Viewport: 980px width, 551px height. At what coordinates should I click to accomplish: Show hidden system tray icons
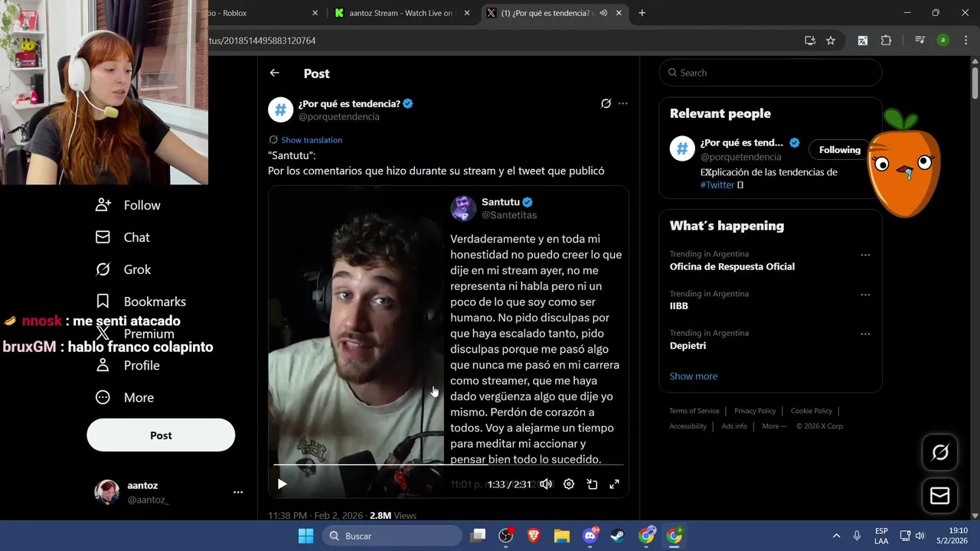(x=836, y=536)
